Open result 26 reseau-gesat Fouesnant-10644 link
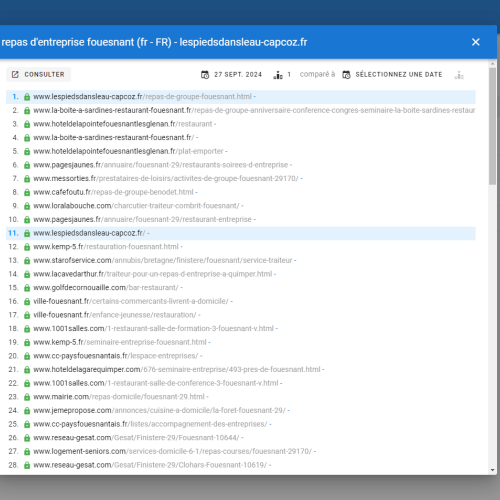The height and width of the screenshot is (500, 500). [x=136, y=438]
